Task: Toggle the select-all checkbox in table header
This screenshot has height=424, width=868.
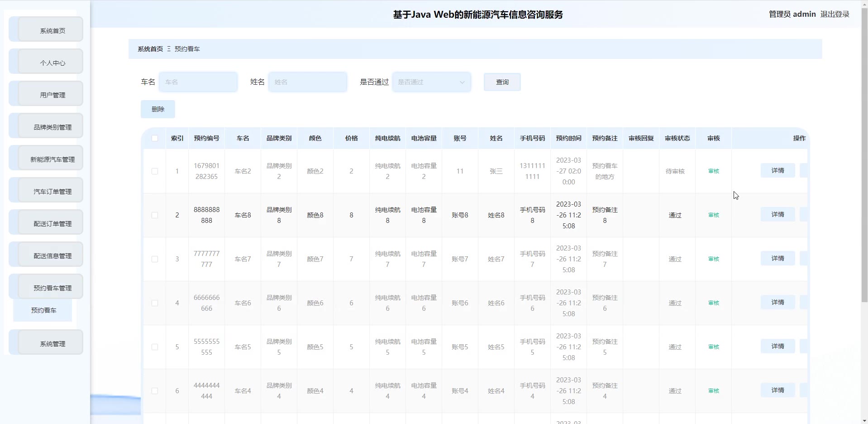Action: (155, 138)
